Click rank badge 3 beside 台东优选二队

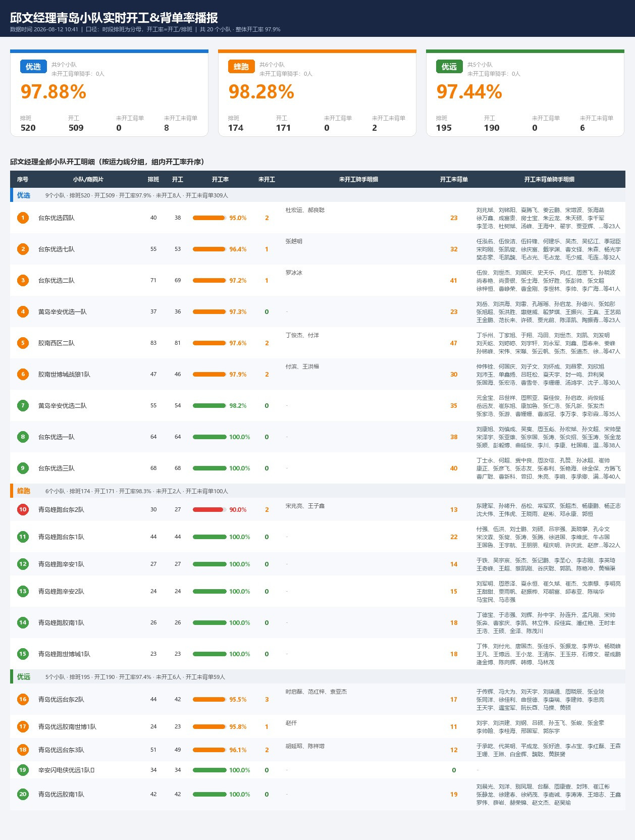[23, 281]
